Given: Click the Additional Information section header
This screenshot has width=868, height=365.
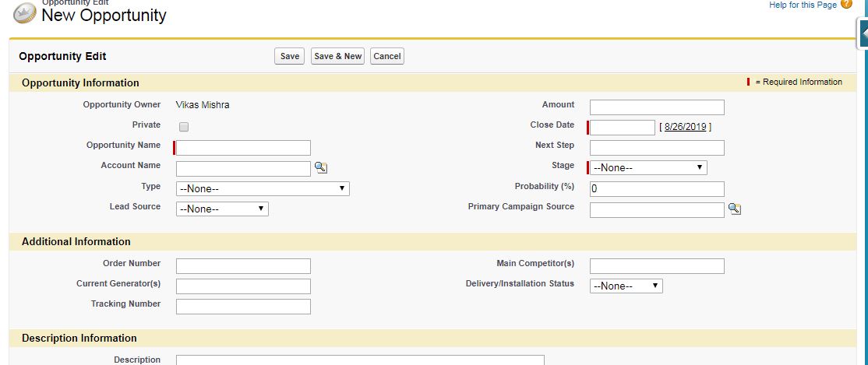Looking at the screenshot, I should click(x=76, y=242).
